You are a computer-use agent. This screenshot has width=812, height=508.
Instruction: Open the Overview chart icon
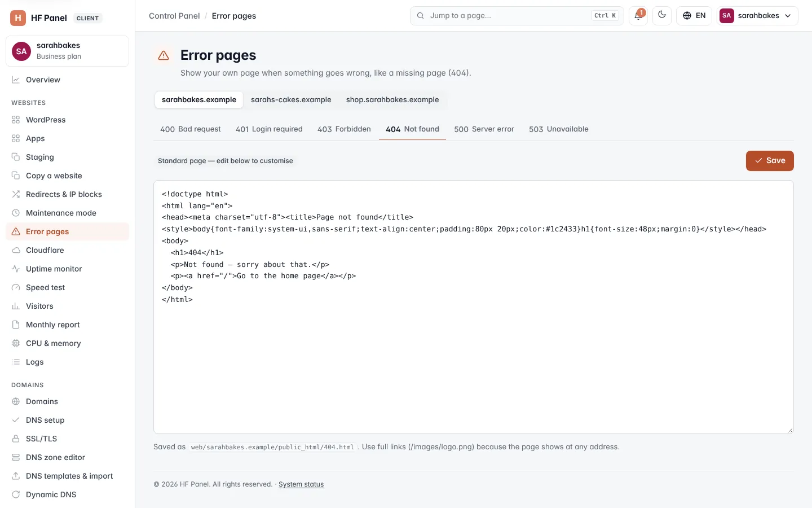[16, 80]
